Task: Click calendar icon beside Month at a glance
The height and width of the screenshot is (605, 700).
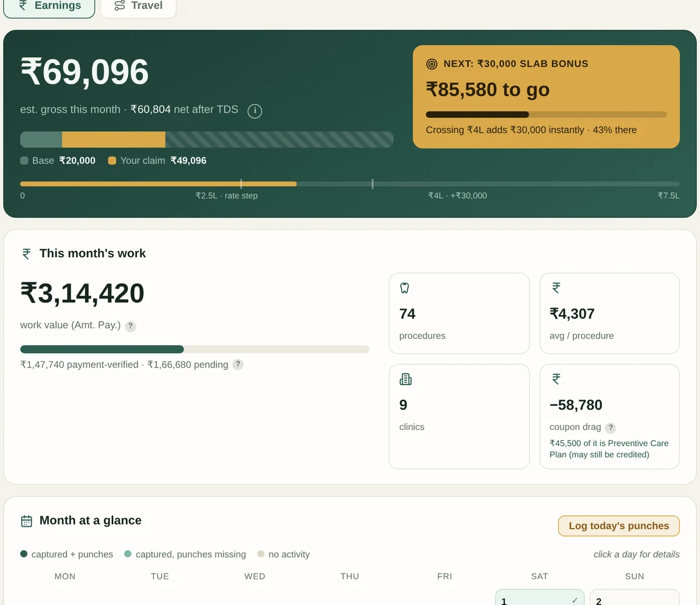Action: [x=27, y=521]
